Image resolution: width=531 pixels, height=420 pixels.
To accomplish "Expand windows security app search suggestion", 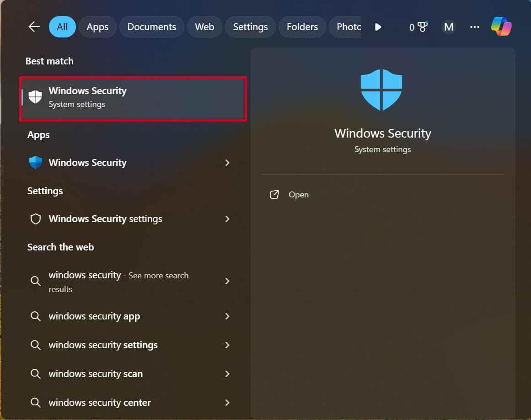I will (x=227, y=316).
